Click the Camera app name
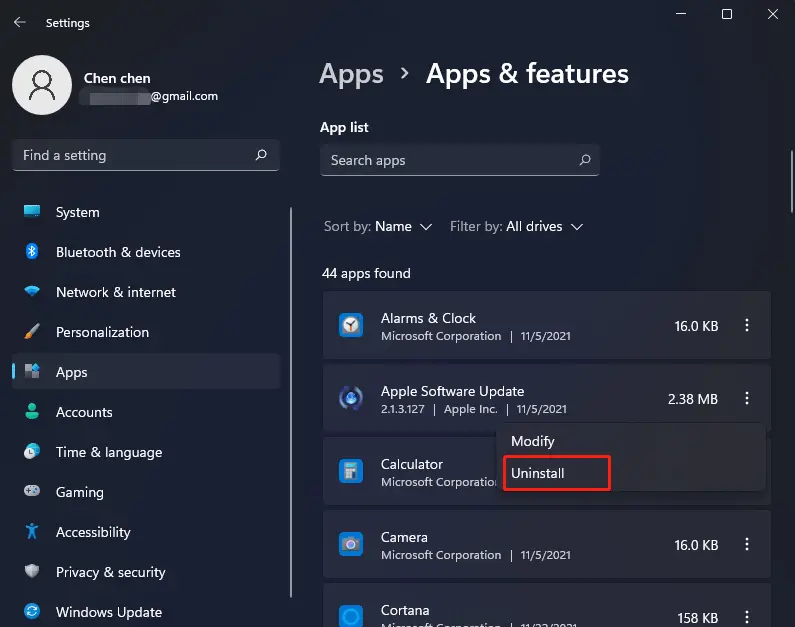This screenshot has width=795, height=627. point(404,537)
